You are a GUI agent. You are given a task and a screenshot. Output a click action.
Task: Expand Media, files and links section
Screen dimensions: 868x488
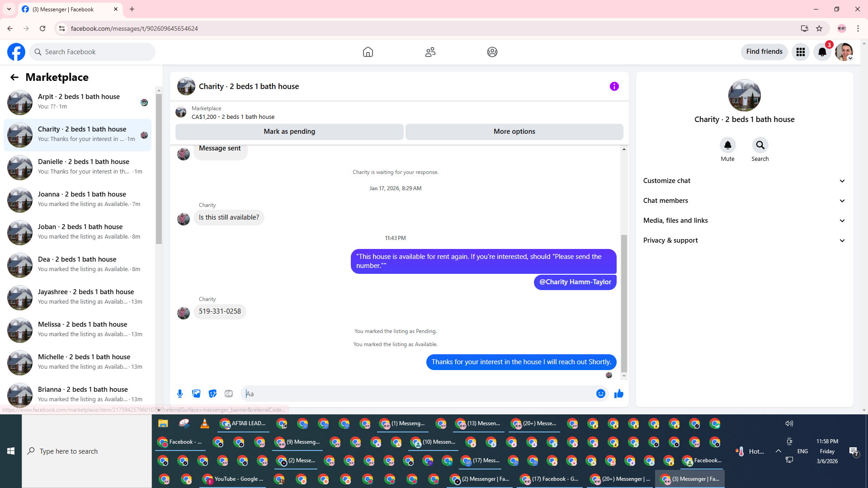[x=744, y=221]
